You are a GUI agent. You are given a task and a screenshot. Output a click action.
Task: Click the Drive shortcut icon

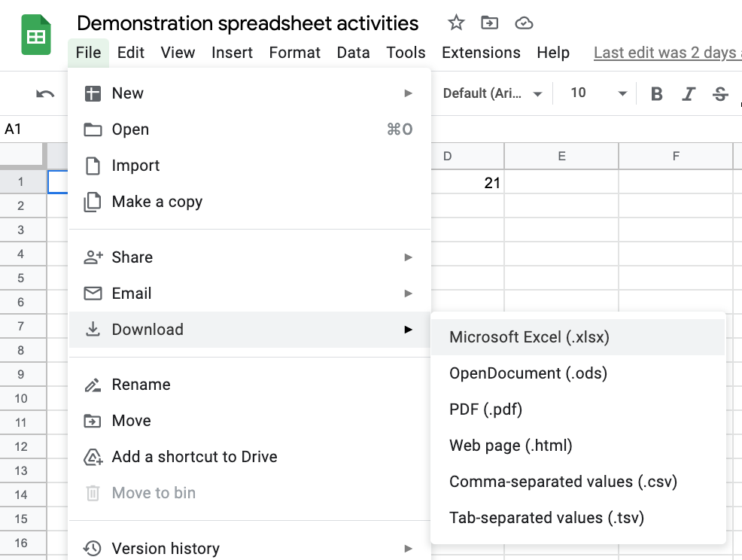click(x=93, y=458)
